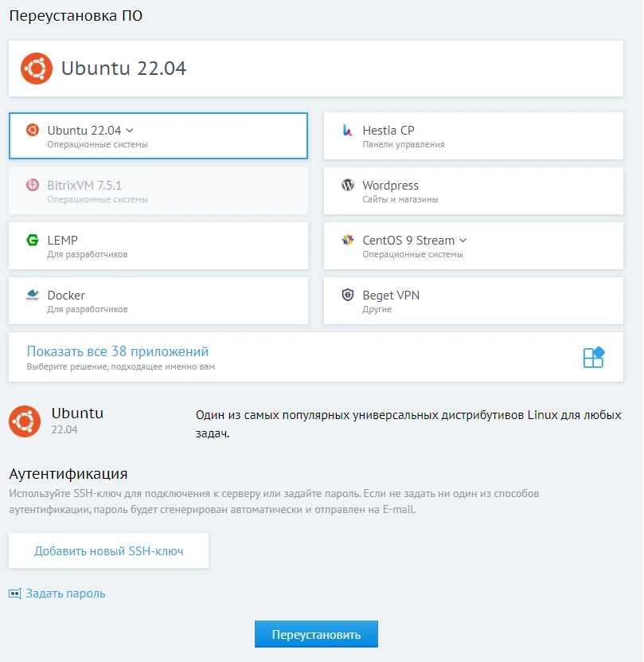Viewport: 644px width, 662px height.
Task: Click the Docker whale icon
Action: tap(33, 296)
